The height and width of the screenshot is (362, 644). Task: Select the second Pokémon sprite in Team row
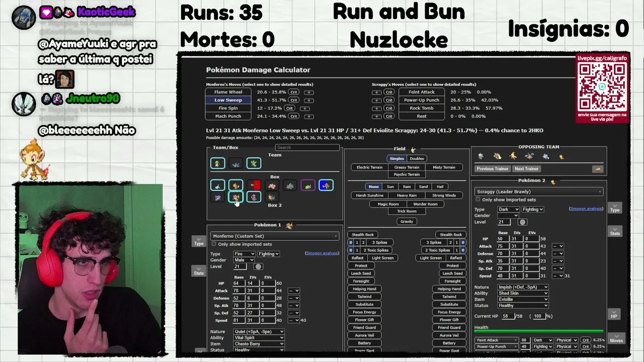[x=236, y=163]
